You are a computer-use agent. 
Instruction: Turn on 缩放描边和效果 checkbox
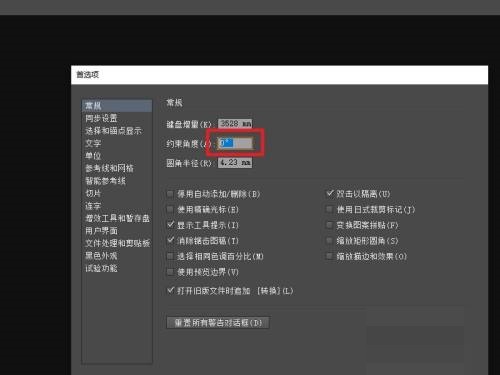click(x=329, y=256)
